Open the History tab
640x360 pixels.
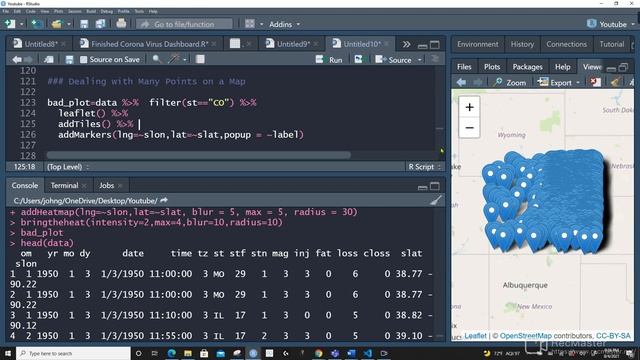522,44
